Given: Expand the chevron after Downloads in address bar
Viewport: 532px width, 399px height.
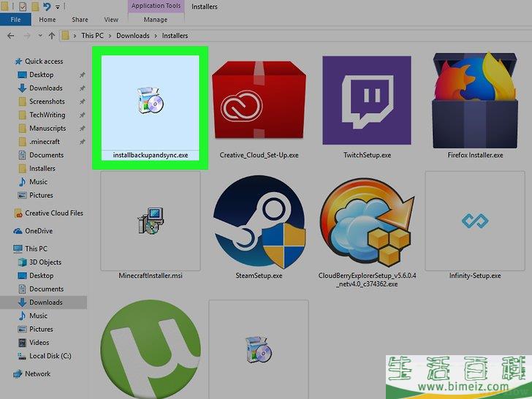Looking at the screenshot, I should click(x=156, y=36).
